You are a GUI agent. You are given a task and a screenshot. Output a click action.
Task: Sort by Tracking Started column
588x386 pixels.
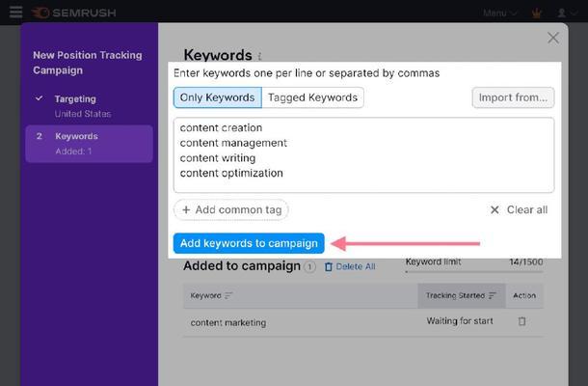[461, 296]
